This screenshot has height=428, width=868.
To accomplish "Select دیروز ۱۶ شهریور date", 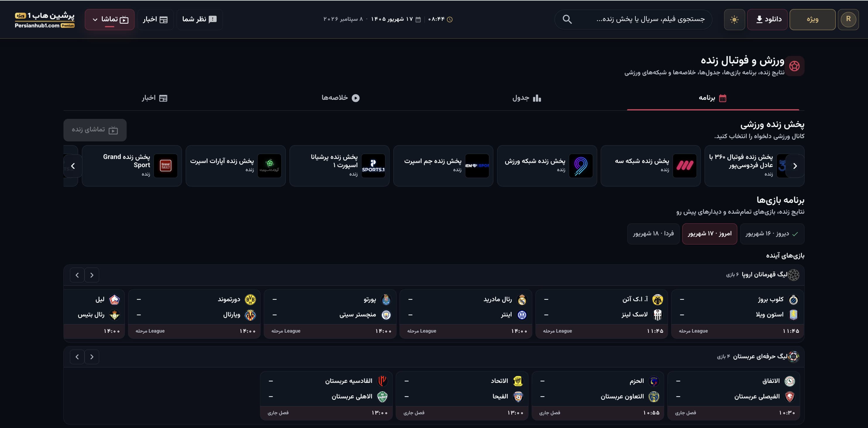I will [x=772, y=234].
